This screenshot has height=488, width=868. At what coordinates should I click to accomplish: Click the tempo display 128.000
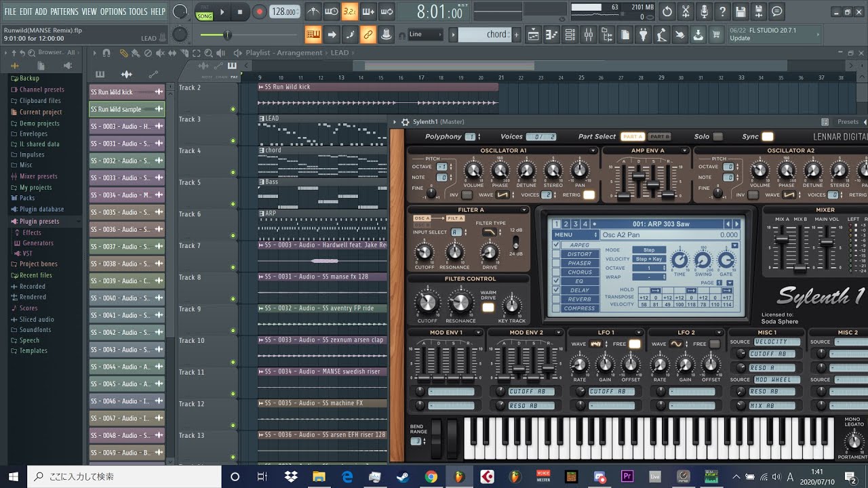(x=284, y=12)
